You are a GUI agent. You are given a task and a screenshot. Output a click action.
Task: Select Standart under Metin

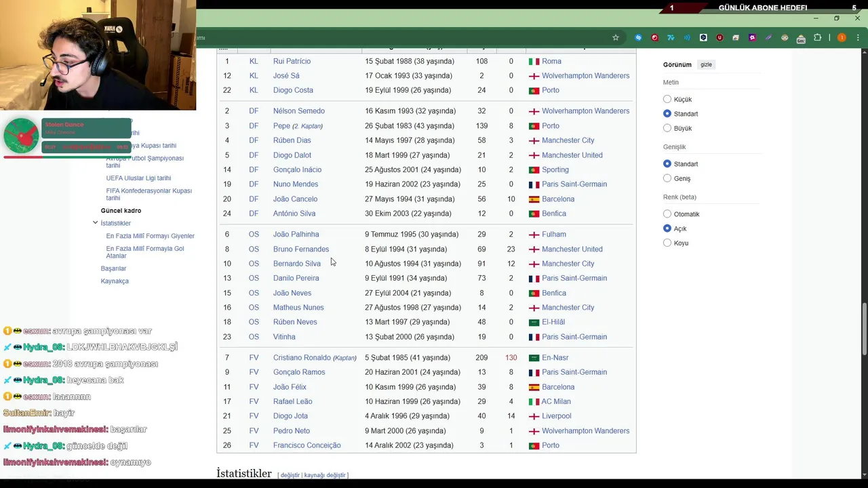(667, 114)
